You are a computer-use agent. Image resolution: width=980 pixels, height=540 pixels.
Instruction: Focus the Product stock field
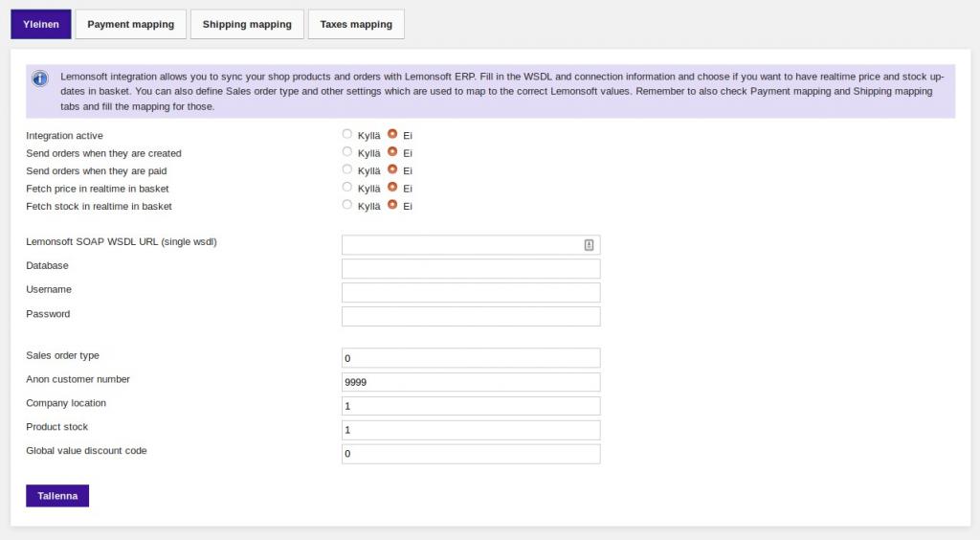coord(471,430)
